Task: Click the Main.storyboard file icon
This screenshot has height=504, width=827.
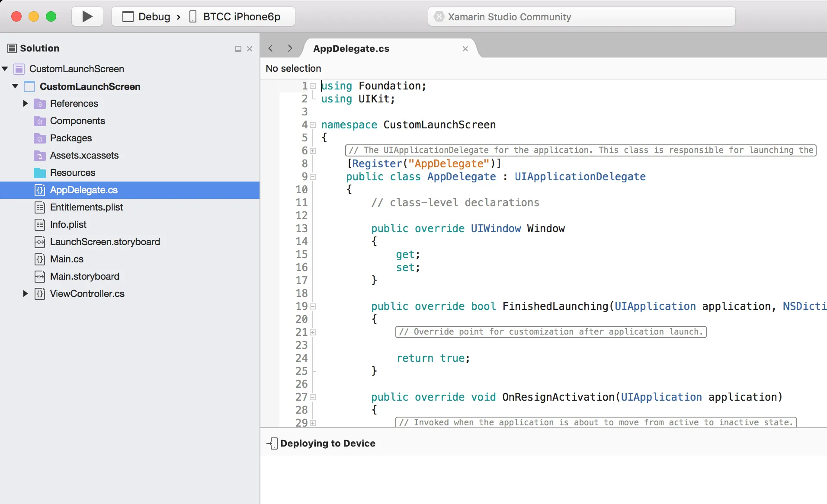Action: click(40, 277)
